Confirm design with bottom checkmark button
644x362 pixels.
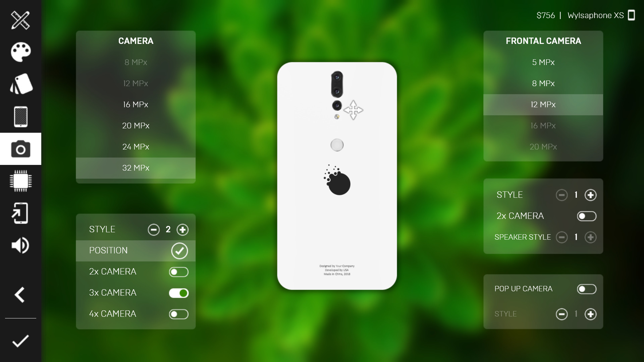20,340
